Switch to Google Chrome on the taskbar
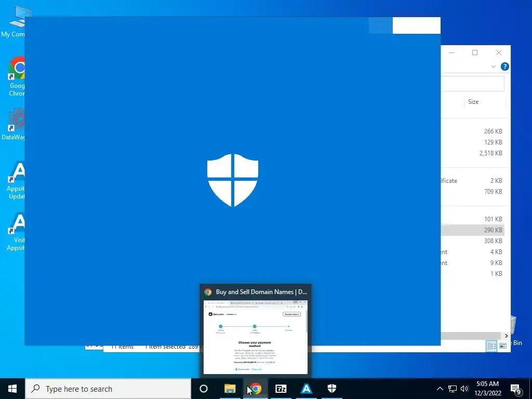This screenshot has height=399, width=532. click(256, 389)
